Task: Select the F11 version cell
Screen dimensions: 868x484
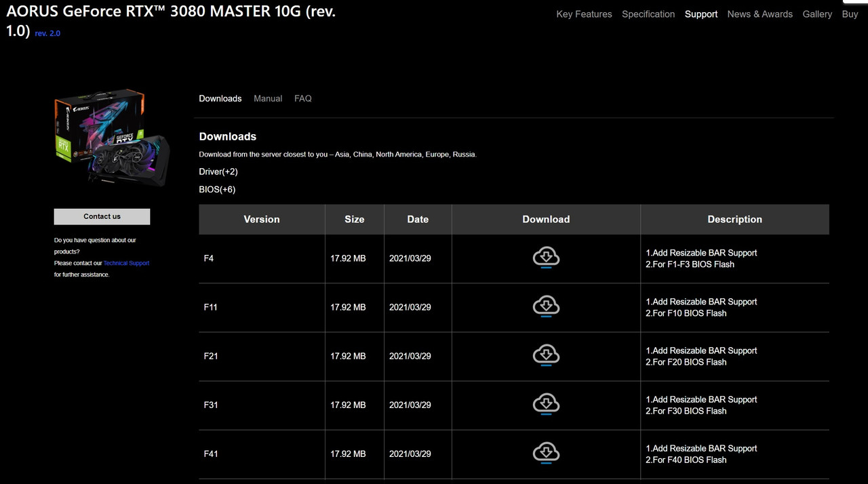Action: [x=262, y=307]
